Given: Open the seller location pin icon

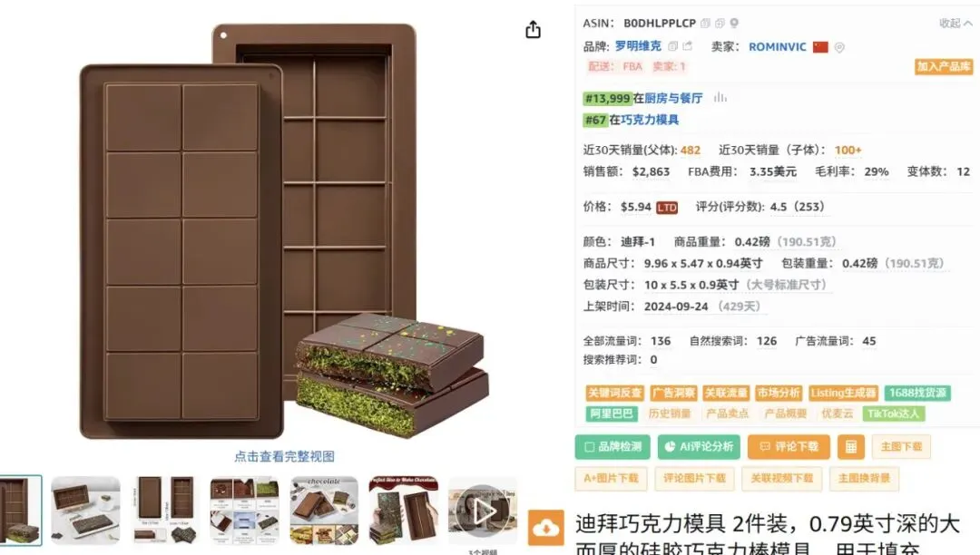Looking at the screenshot, I should pos(839,47).
